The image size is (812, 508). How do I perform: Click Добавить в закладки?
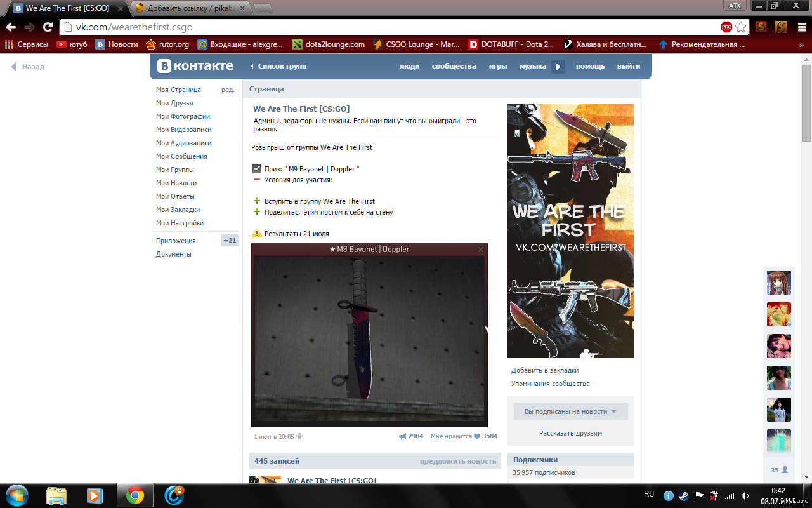coord(545,370)
